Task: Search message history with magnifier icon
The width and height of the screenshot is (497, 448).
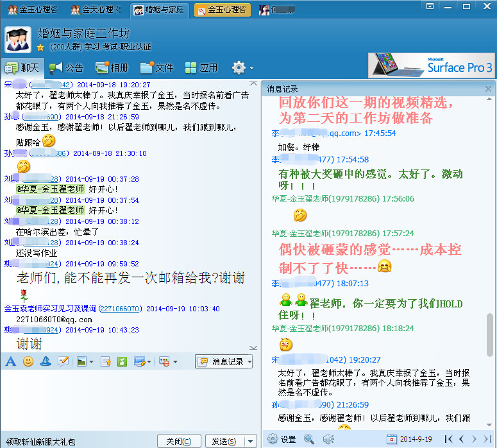Action: pos(309,439)
